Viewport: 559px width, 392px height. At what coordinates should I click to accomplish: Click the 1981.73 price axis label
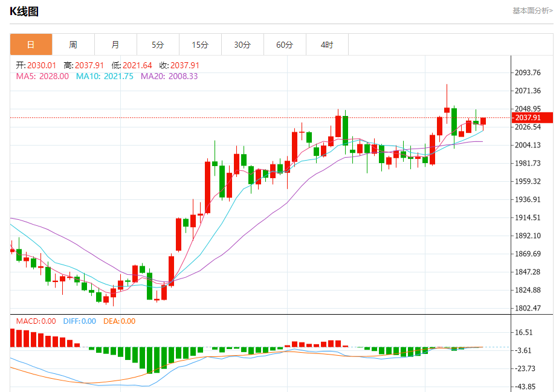(x=528, y=163)
